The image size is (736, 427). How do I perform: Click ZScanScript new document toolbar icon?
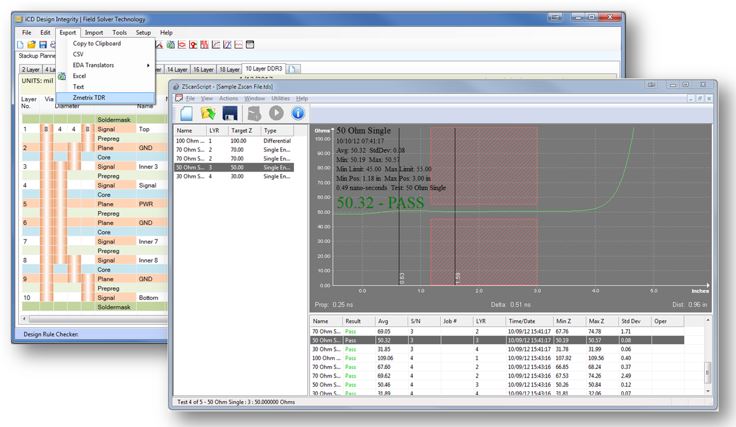pyautogui.click(x=186, y=113)
